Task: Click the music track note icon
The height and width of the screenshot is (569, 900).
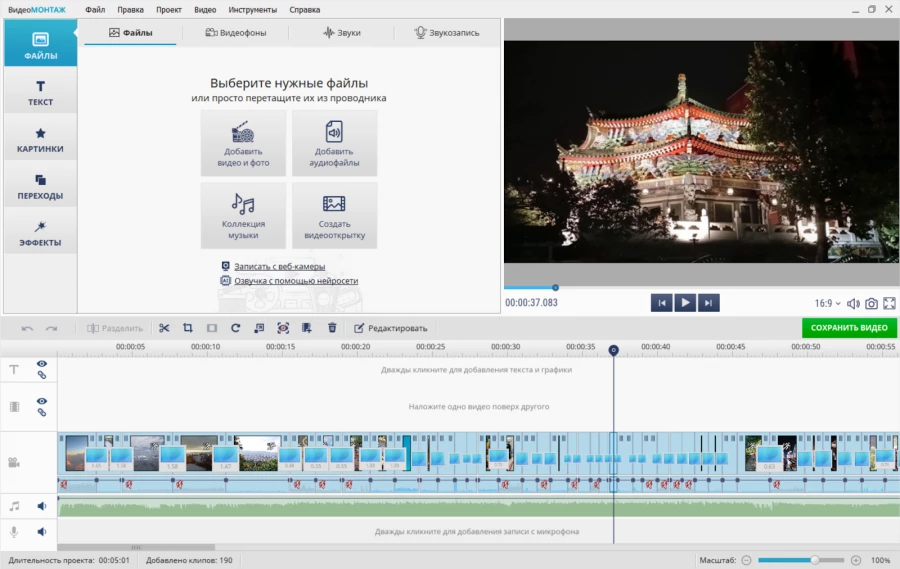Action: (x=14, y=506)
